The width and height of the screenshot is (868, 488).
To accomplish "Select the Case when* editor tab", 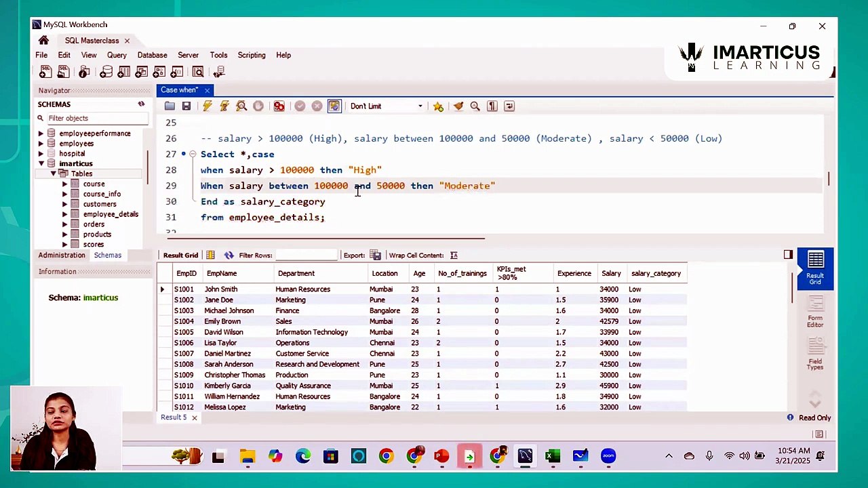I will tap(179, 89).
